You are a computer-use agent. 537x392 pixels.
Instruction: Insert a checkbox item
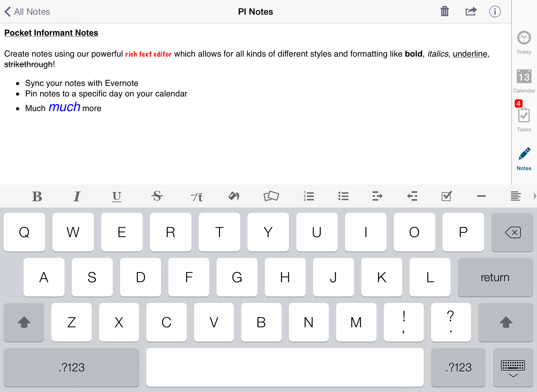[446, 196]
